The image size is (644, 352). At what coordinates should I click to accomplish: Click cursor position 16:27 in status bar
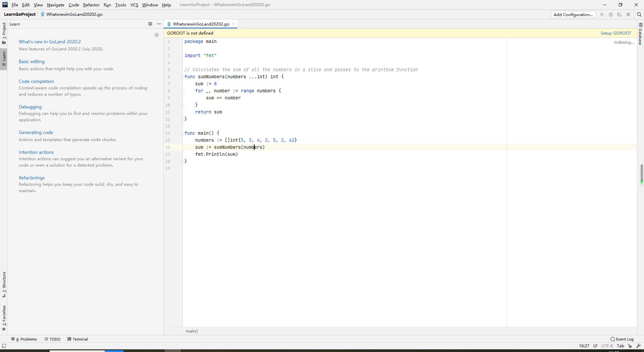pos(584,346)
